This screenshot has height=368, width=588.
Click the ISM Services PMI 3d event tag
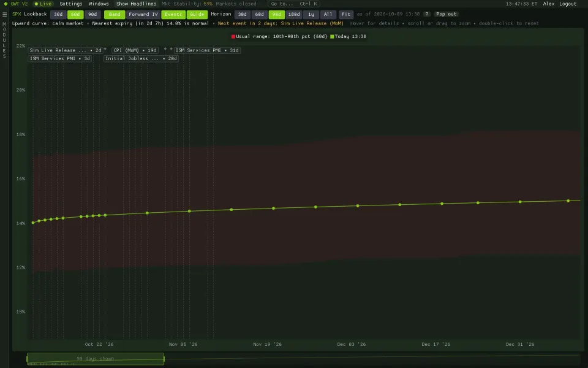point(59,59)
